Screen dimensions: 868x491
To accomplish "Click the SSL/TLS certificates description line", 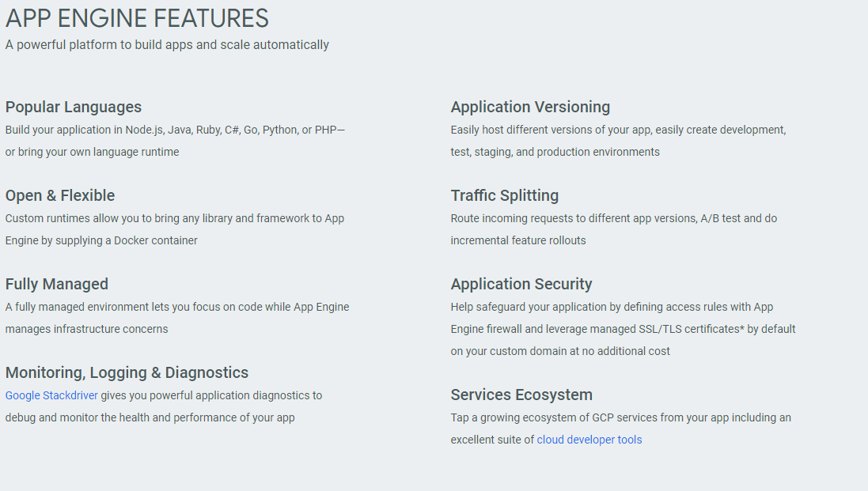I will 623,329.
